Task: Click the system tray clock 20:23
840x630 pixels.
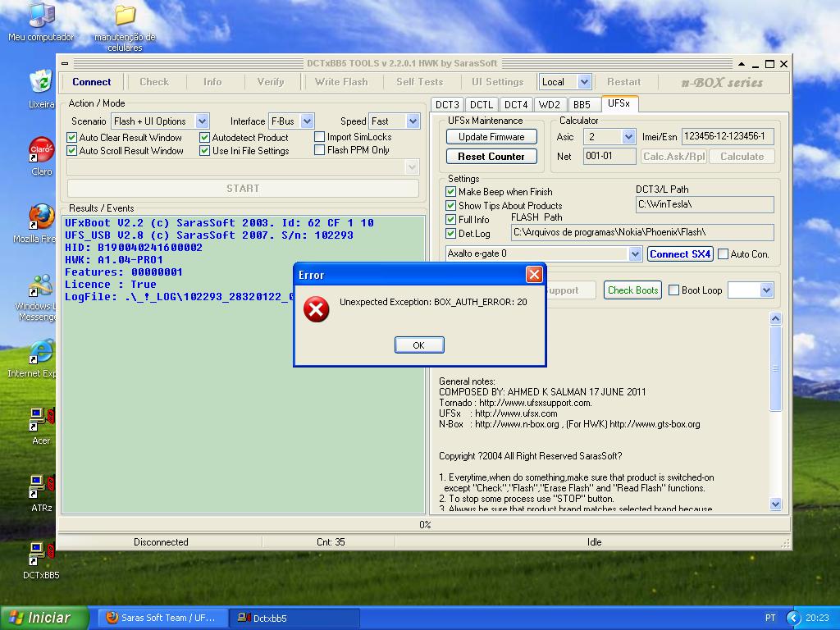Action: 817,618
